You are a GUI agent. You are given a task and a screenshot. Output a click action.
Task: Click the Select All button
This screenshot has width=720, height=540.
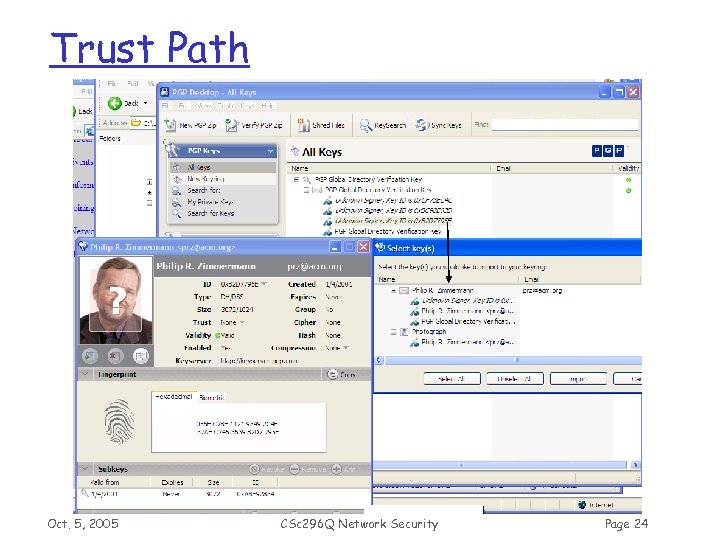[x=452, y=379]
